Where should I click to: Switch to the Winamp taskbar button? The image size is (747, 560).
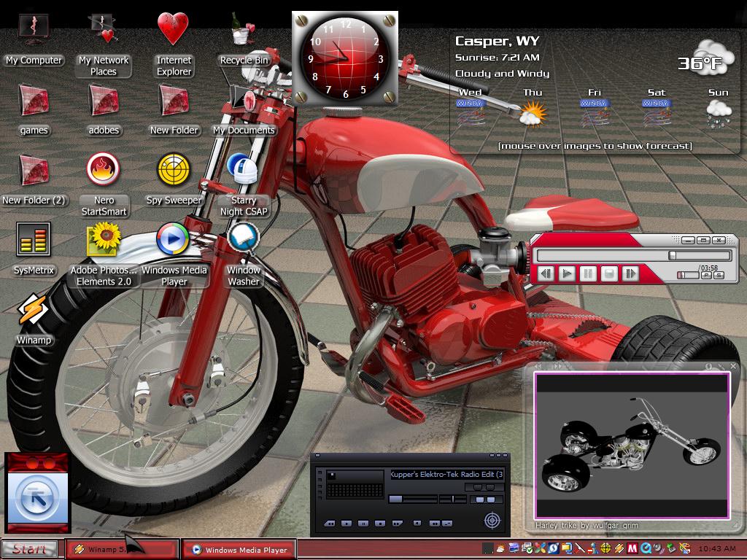coord(122,549)
